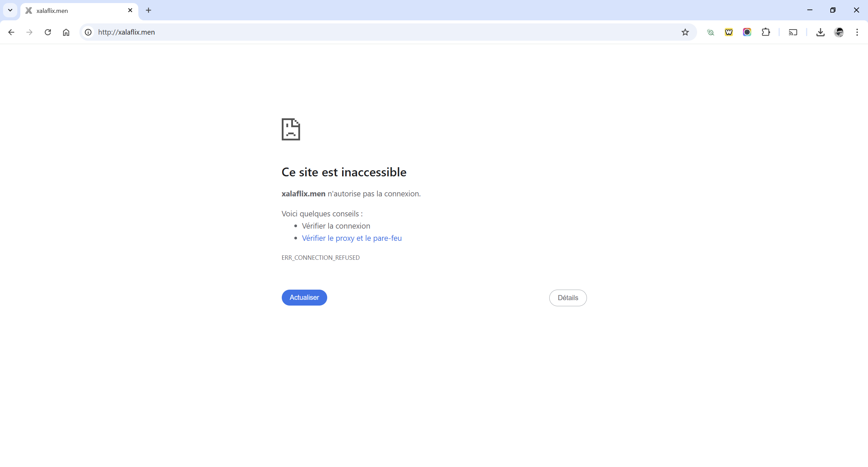Click the green link-search extension icon
The width and height of the screenshot is (868, 467).
pyautogui.click(x=711, y=32)
